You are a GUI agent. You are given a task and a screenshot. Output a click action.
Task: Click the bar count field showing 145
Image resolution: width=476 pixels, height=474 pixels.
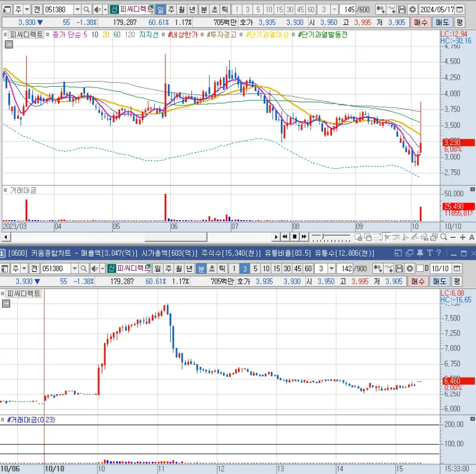(x=349, y=10)
